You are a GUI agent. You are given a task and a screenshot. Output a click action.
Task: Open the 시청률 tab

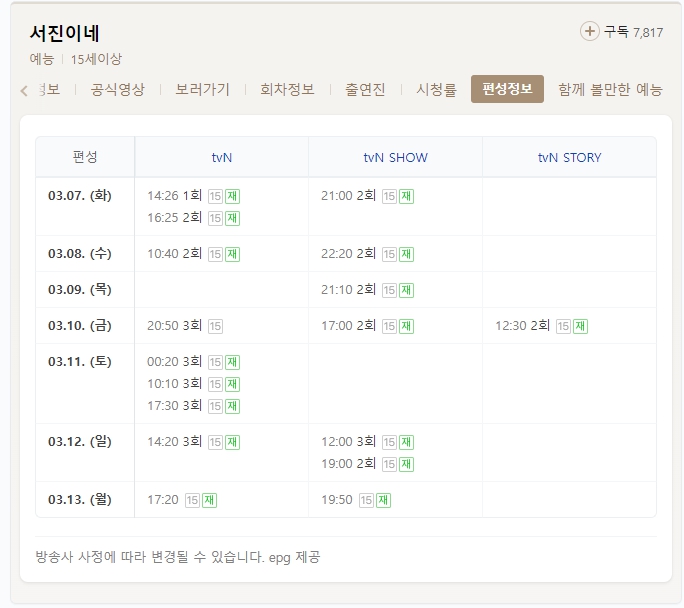[x=436, y=89]
